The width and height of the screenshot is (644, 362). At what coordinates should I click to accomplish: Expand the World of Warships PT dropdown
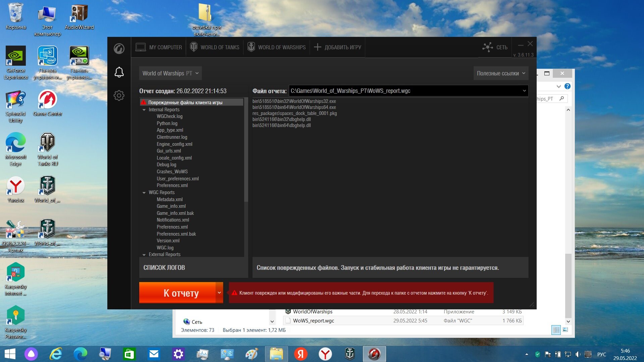[x=170, y=73]
